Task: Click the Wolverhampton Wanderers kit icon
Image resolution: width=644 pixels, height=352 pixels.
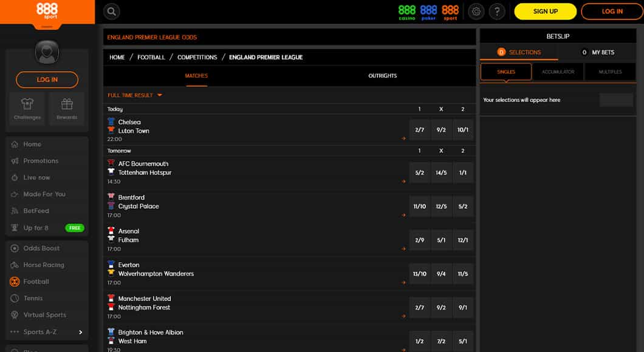Action: [x=111, y=273]
